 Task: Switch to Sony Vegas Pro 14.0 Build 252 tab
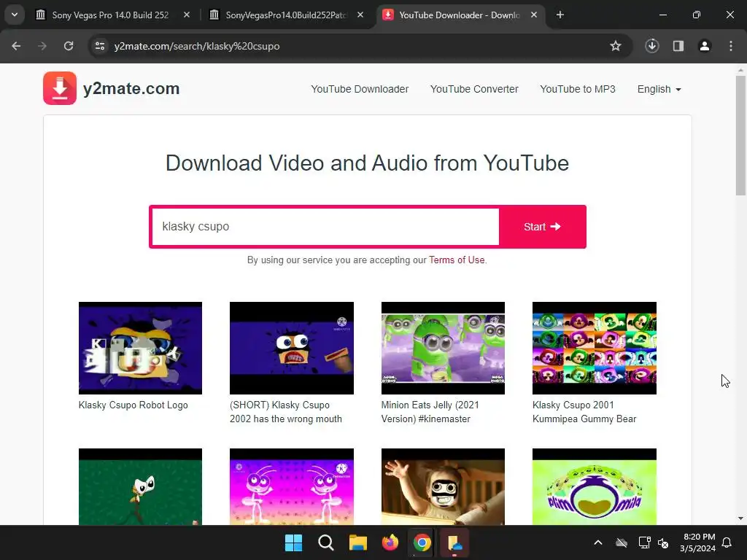[x=111, y=15]
